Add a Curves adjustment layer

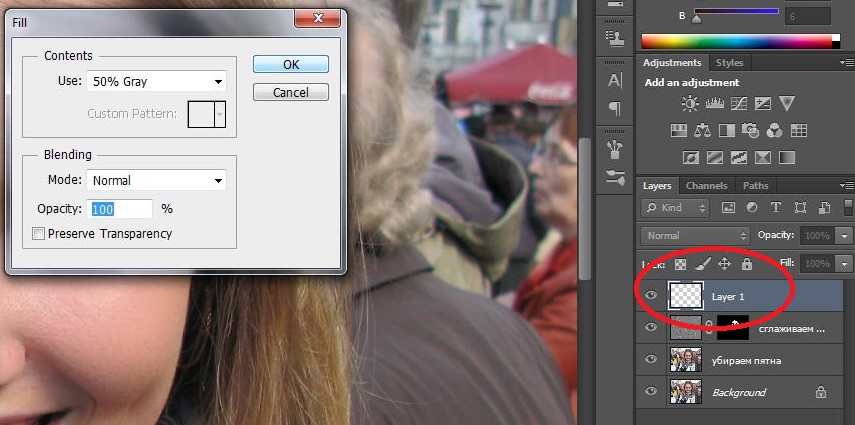[x=738, y=104]
